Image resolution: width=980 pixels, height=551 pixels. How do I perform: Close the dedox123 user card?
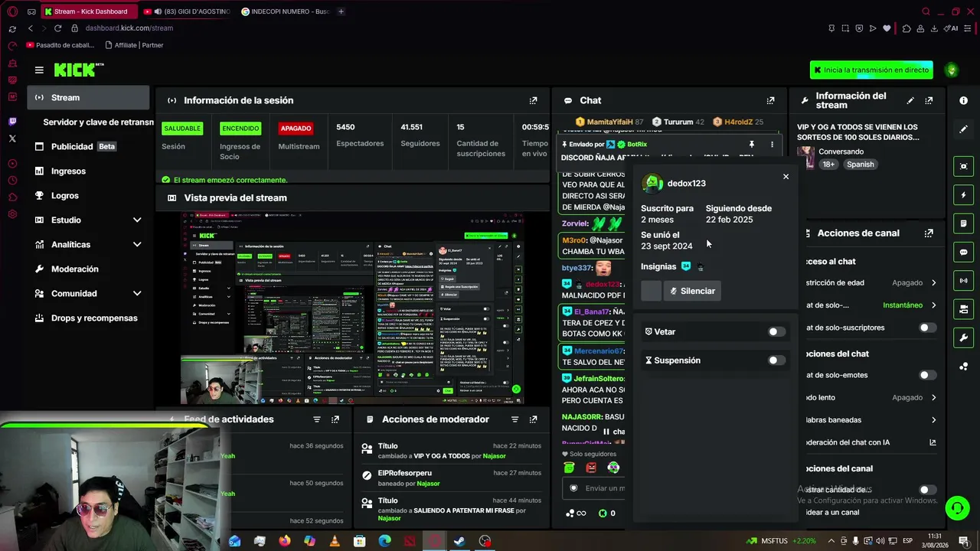click(786, 177)
